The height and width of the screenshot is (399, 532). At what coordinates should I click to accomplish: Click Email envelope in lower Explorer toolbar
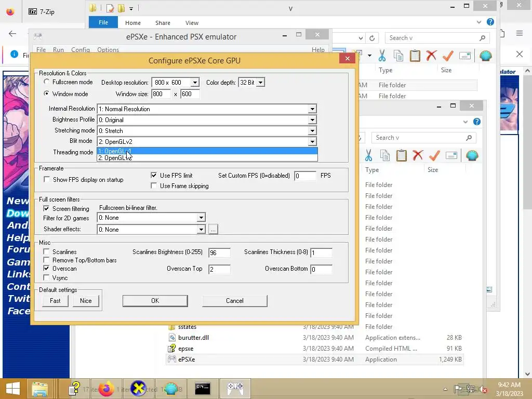(x=451, y=155)
